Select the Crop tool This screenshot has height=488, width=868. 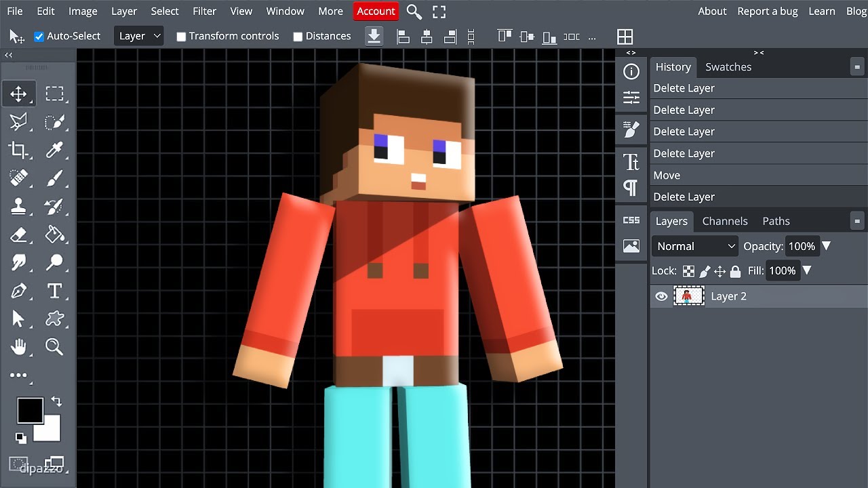18,150
